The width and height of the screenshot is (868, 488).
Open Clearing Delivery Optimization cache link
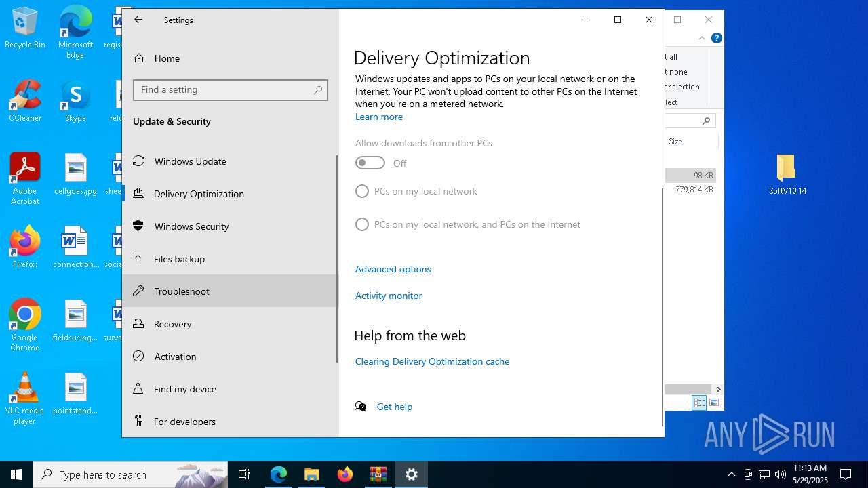[432, 361]
